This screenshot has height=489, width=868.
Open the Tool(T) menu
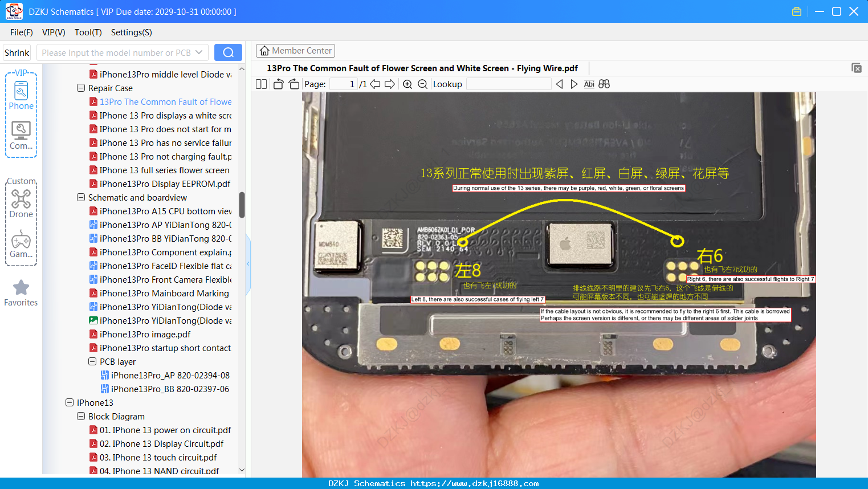(88, 32)
